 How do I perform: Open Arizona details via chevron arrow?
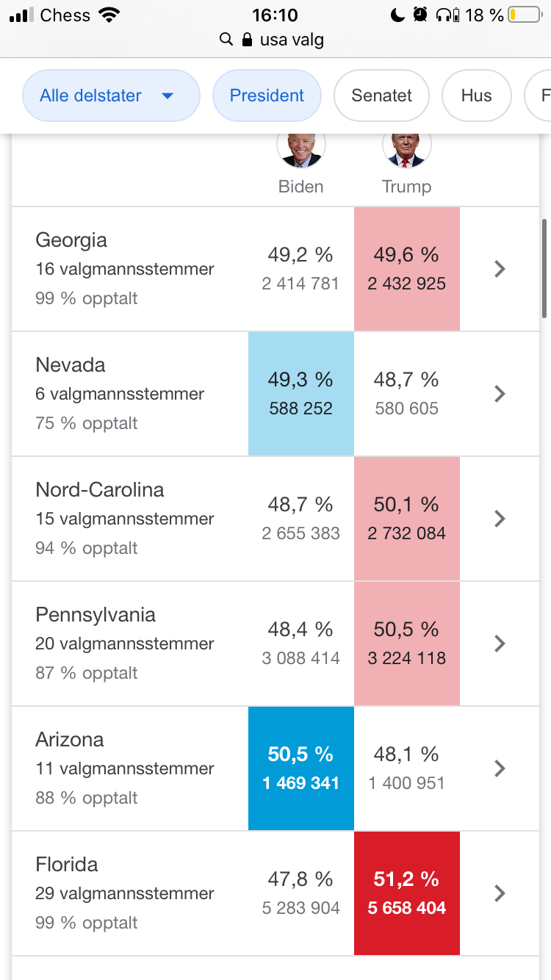500,768
